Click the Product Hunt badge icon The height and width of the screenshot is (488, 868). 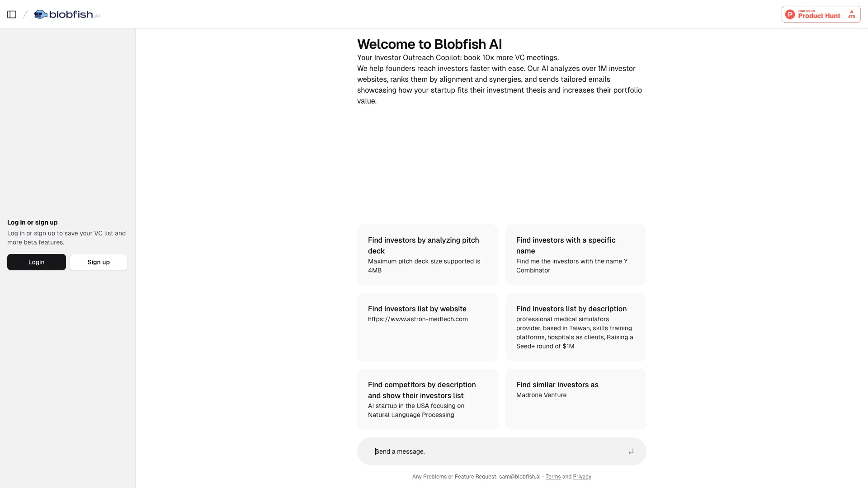tap(821, 14)
